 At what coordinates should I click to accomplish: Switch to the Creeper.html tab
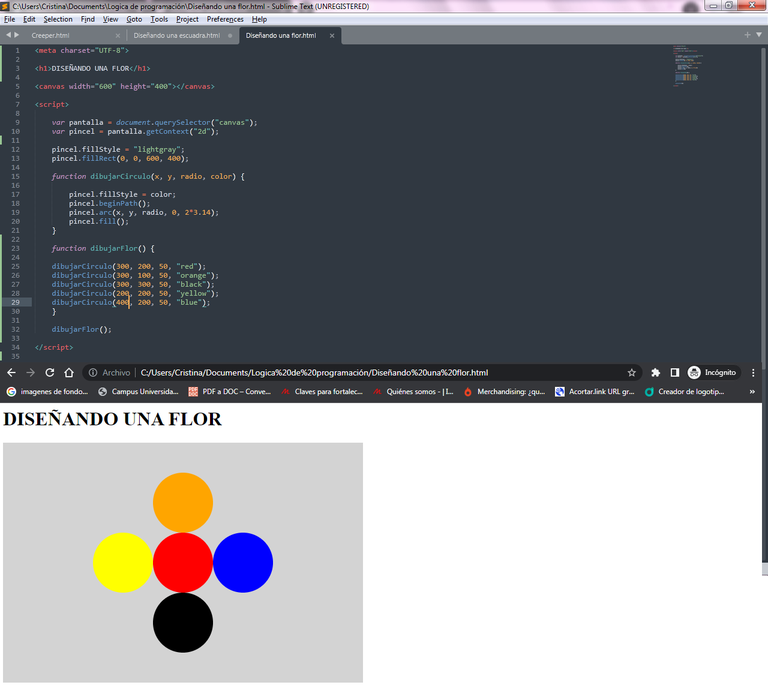click(50, 35)
